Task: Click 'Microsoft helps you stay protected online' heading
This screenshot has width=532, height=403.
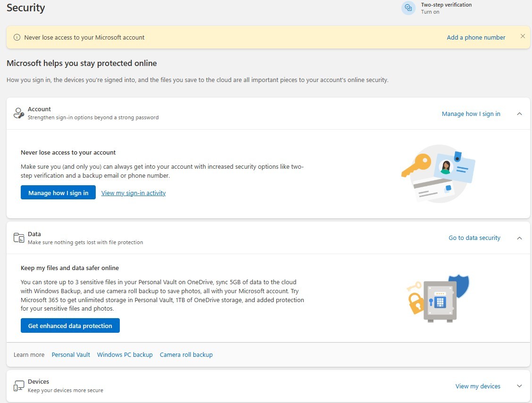Action: 82,63
